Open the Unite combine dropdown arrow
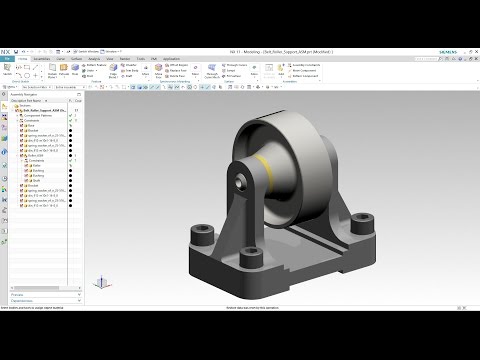The height and width of the screenshot is (360, 480). click(97, 71)
